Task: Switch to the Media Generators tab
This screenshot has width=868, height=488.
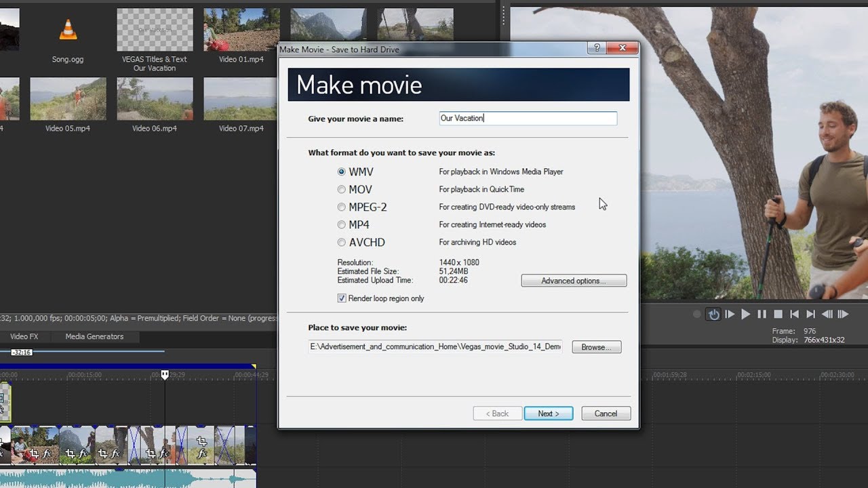Action: (x=94, y=336)
